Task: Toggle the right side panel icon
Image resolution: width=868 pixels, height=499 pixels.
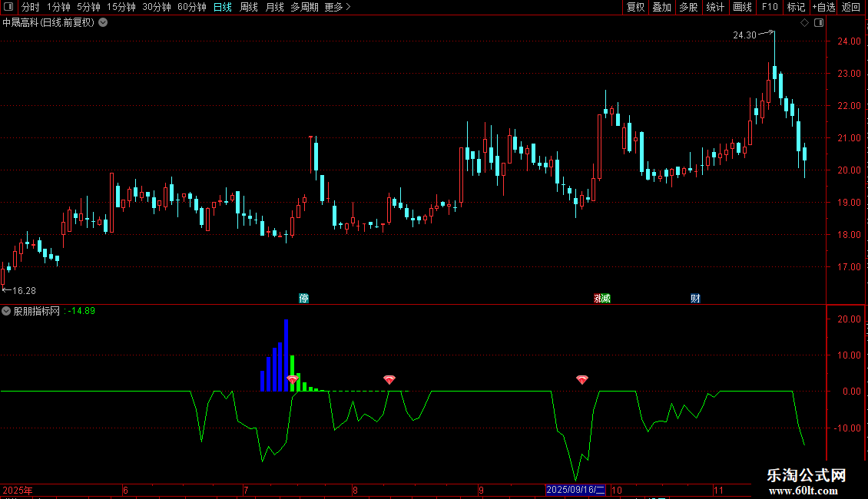Action: 819,23
